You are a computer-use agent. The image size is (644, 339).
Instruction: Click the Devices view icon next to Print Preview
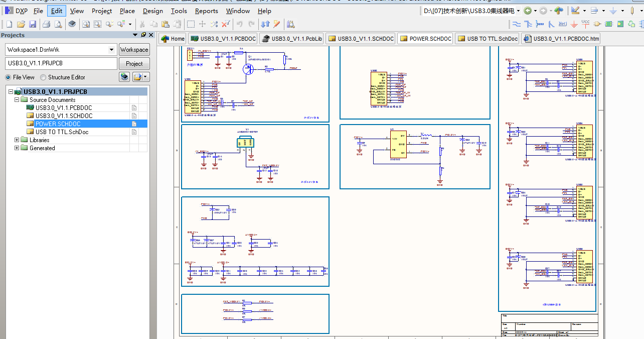72,24
